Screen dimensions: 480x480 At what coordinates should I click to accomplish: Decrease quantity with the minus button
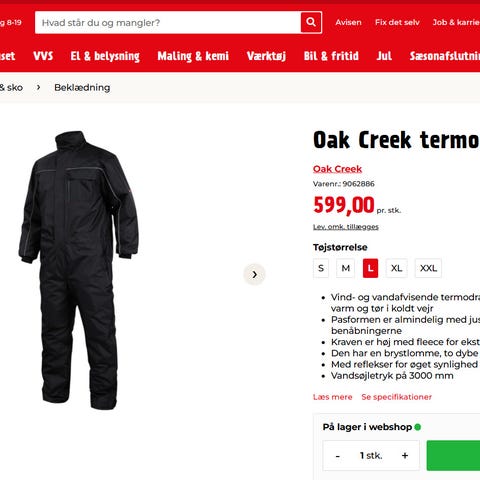(338, 456)
